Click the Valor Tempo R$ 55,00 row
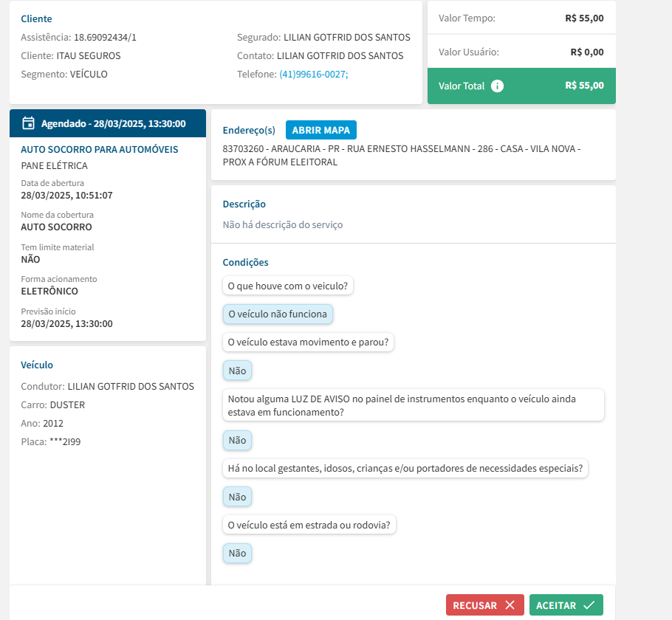Image resolution: width=672 pixels, height=620 pixels. (x=521, y=18)
